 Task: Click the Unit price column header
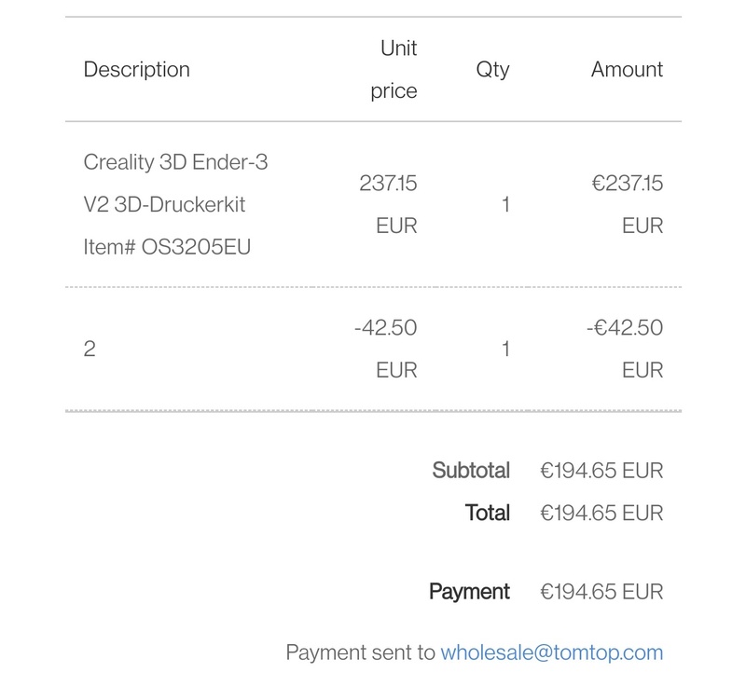pyautogui.click(x=394, y=69)
